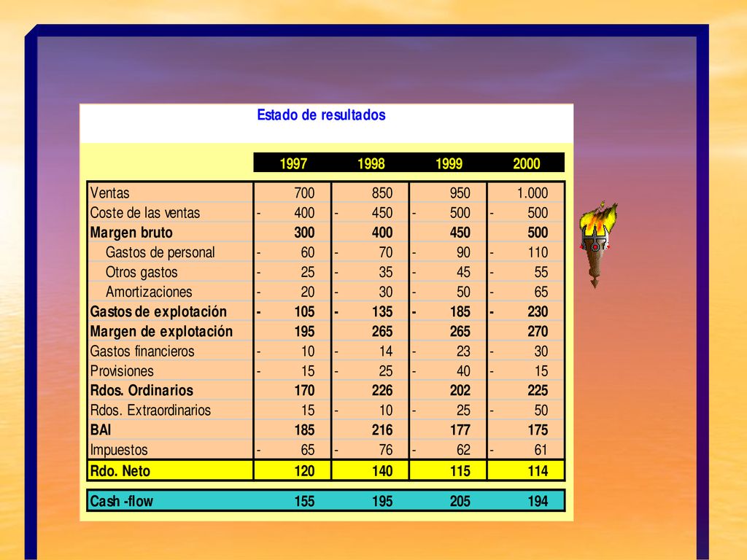Click the Ventas value 850

[x=382, y=192]
